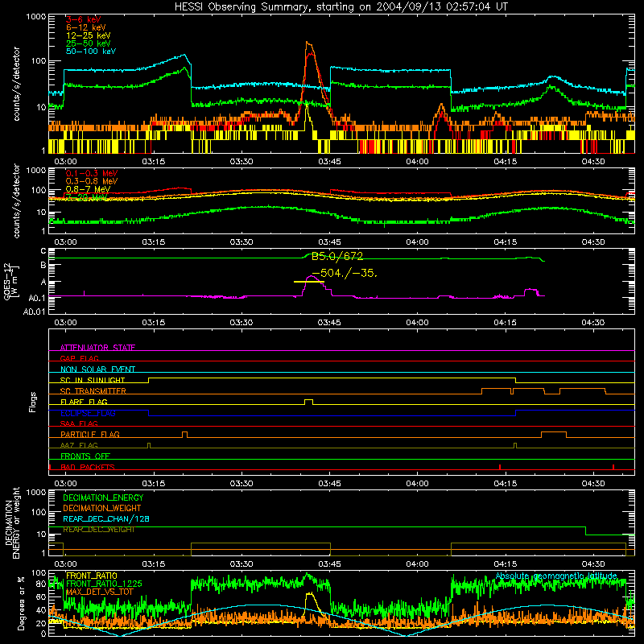644x644 pixels.
Task: Click the Flags panel vertical axis title
Action: coord(33,402)
